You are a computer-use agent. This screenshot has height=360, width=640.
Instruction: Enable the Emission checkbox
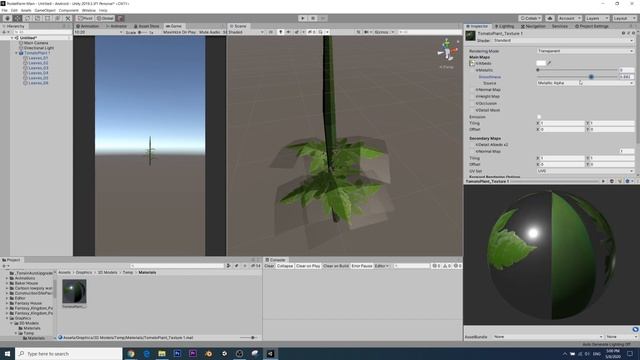click(539, 117)
